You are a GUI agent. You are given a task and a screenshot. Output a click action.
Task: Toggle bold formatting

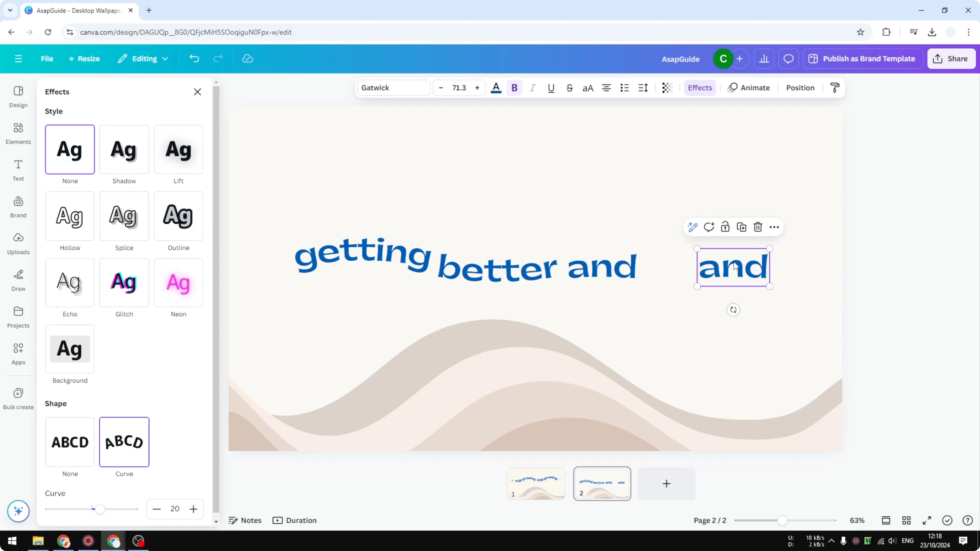tap(514, 88)
